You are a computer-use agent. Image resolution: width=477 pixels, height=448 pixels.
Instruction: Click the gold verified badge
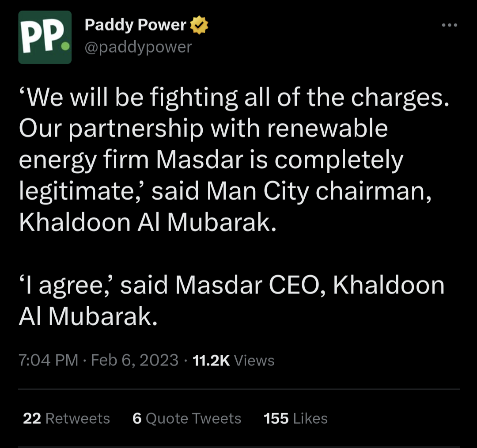point(199,26)
